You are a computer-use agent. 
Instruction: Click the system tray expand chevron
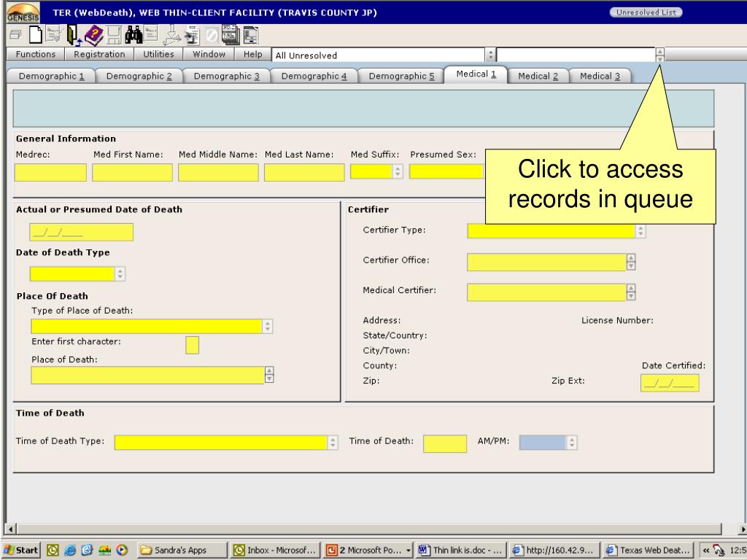[x=706, y=551]
